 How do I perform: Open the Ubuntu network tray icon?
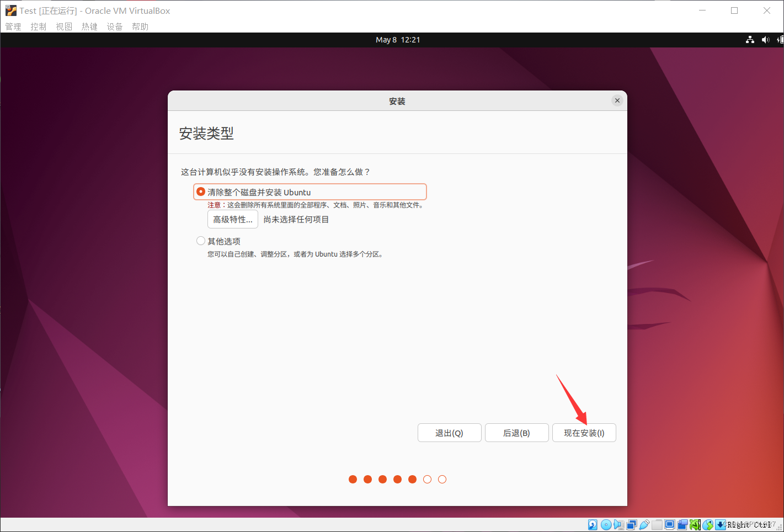coord(750,40)
